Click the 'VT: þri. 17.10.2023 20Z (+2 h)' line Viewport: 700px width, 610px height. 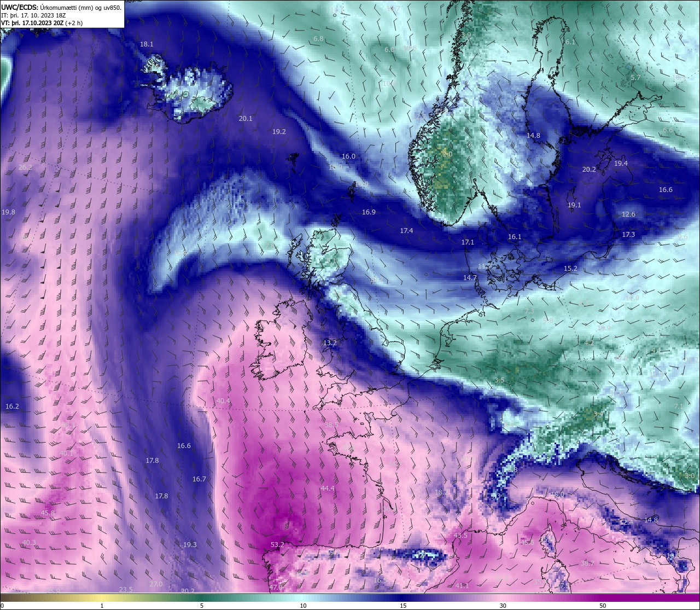click(42, 23)
